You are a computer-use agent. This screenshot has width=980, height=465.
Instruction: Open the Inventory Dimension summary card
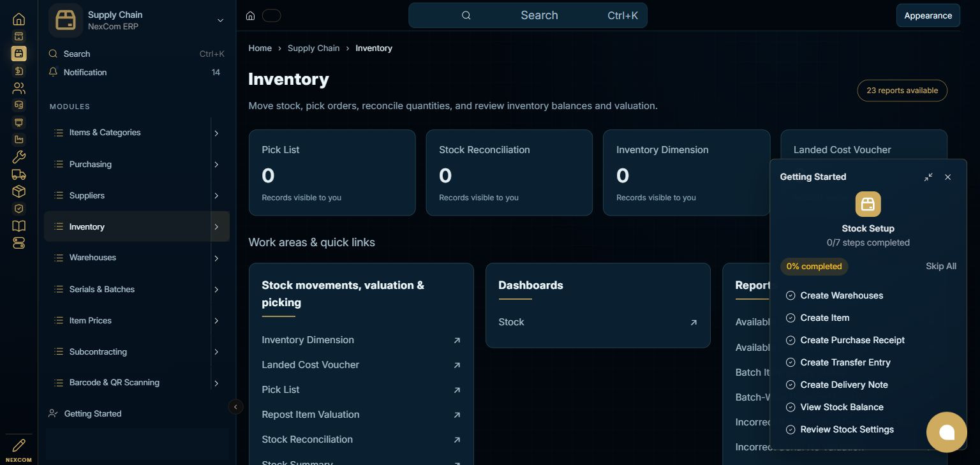(x=687, y=173)
